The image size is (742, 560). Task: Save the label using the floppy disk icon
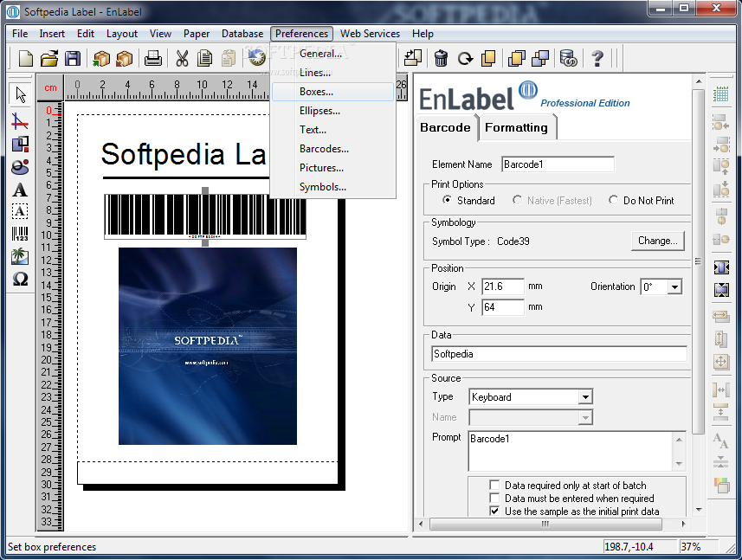(x=73, y=58)
